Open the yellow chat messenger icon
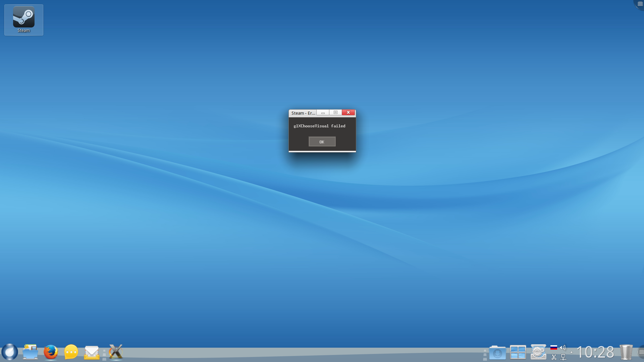The image size is (644, 362). point(71,352)
